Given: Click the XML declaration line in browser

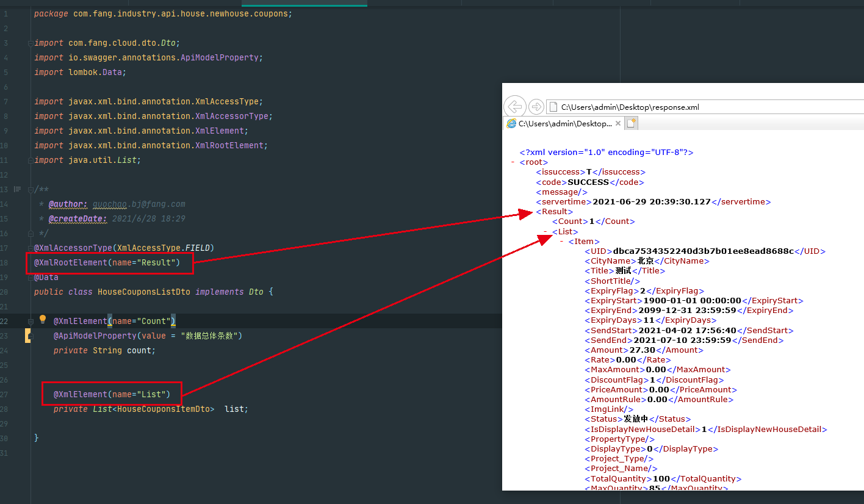Looking at the screenshot, I should coord(606,153).
